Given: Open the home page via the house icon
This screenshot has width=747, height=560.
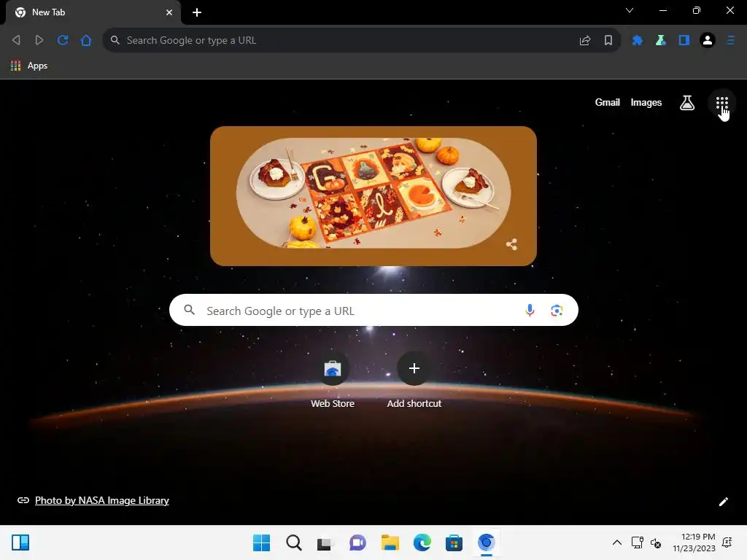Looking at the screenshot, I should pyautogui.click(x=86, y=40).
